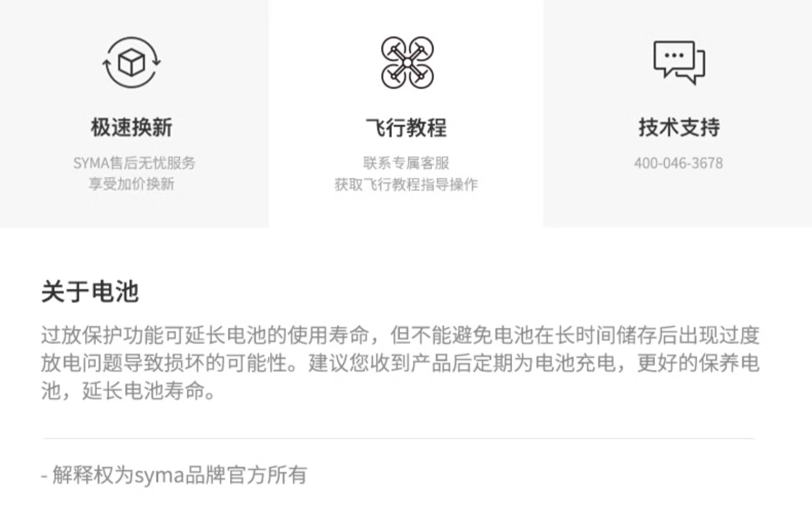Click the 解释权为syma品牌官方所有 footnote
Screen dimensions: 812x525
coord(174,475)
